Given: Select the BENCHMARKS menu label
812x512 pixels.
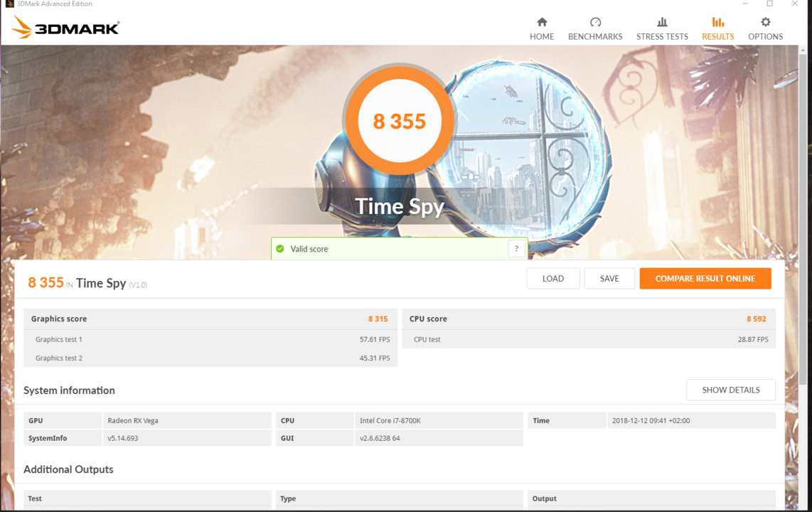Looking at the screenshot, I should pyautogui.click(x=595, y=37).
